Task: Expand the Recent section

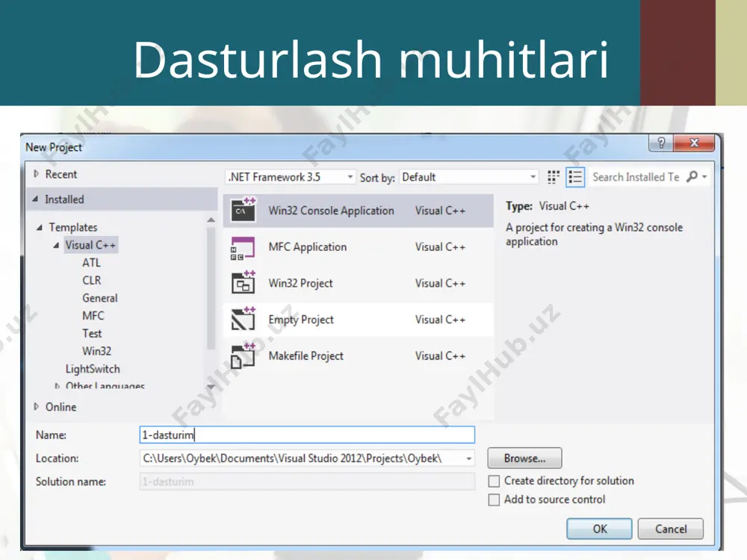Action: point(36,174)
